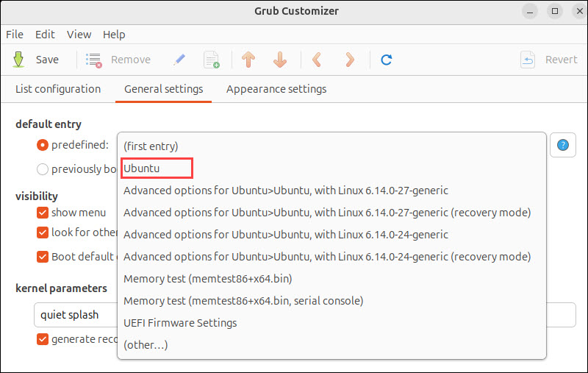
Task: Click the Revert button label
Action: [561, 60]
